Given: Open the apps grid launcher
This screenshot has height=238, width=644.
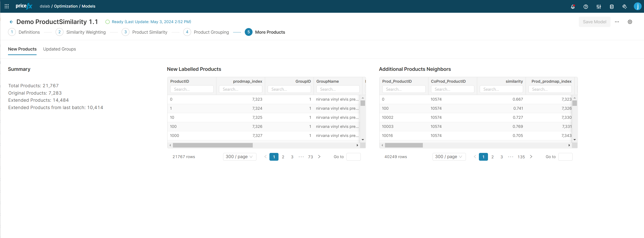Looking at the screenshot, I should click(7, 6).
